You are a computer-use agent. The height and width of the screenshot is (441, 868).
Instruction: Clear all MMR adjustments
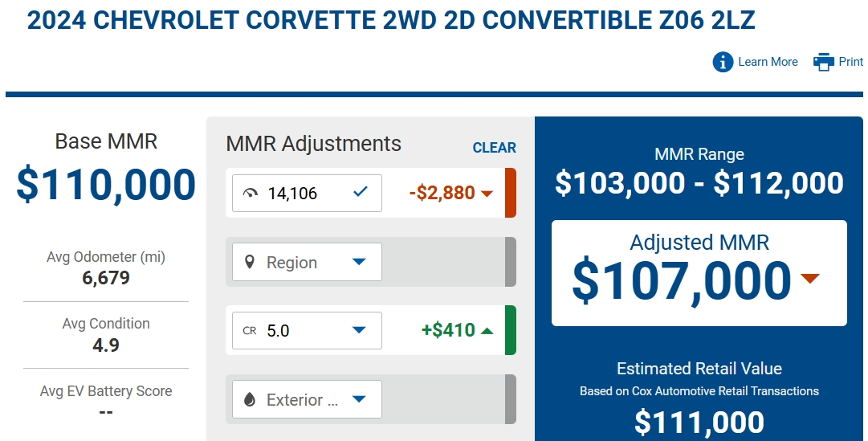[495, 147]
